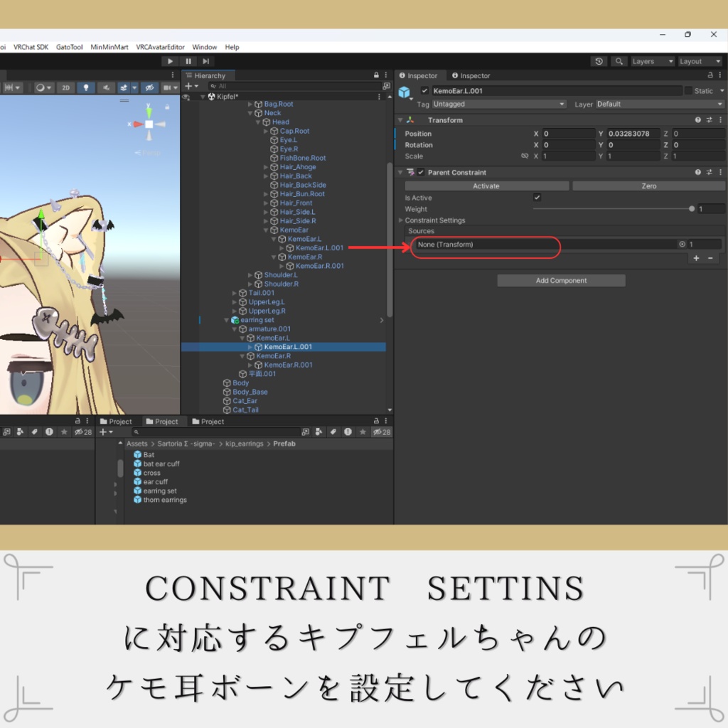Viewport: 728px width, 728px height.
Task: Toggle scene visibility hidden-objects icon
Action: click(149, 87)
